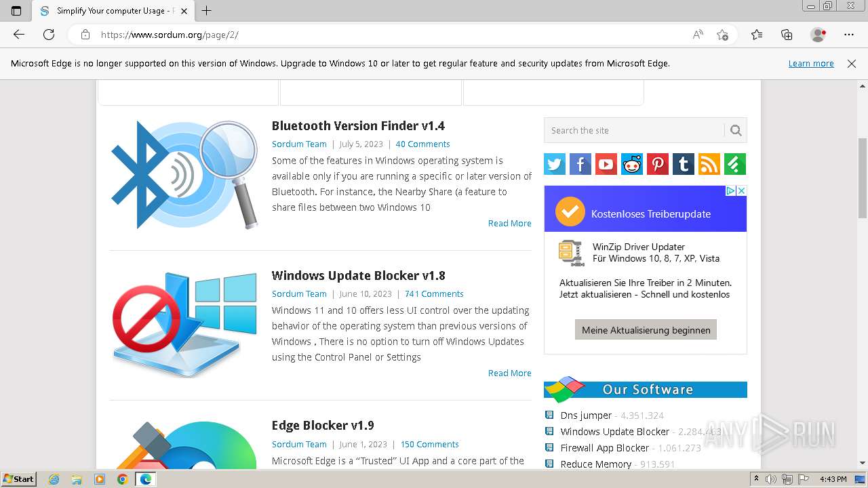Viewport: 868px width, 488px height.
Task: Open the Bluetooth Version Finder v1.4 title
Action: (358, 125)
